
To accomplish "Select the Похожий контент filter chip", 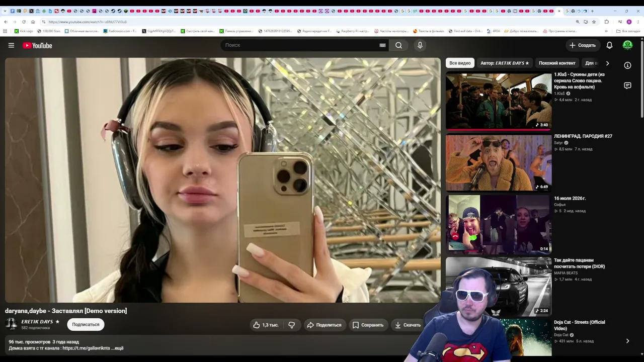I will pyautogui.click(x=557, y=63).
